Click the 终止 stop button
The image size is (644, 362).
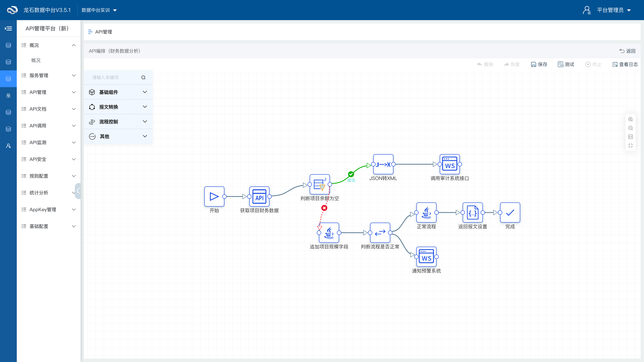point(593,65)
